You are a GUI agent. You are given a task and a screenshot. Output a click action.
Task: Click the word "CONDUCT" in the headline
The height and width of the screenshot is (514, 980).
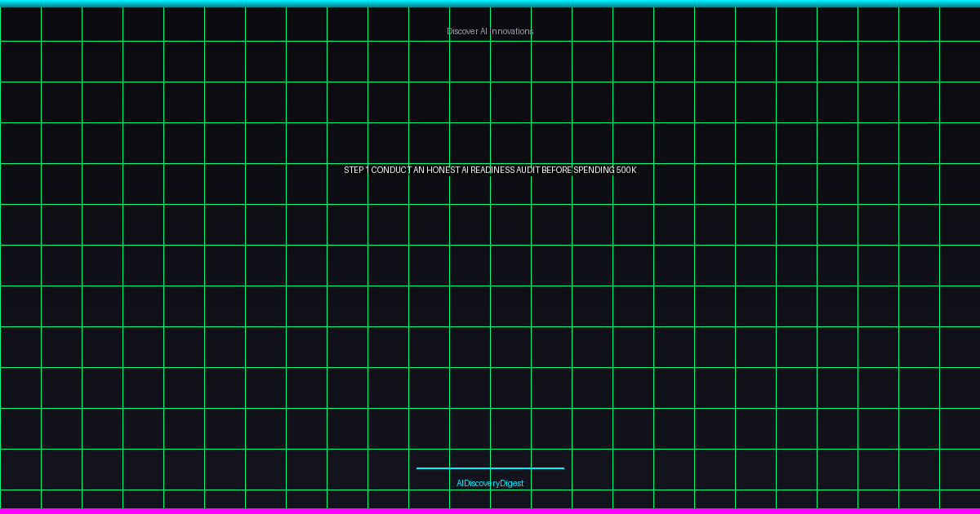coord(391,170)
